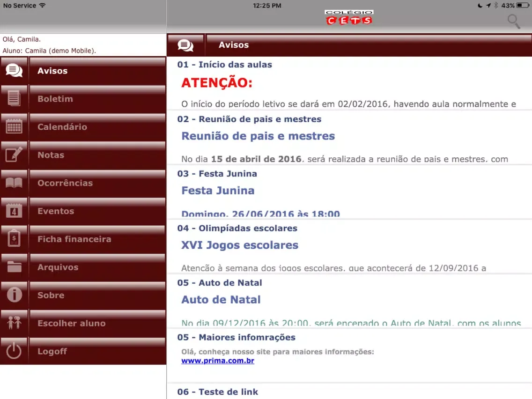The width and height of the screenshot is (532, 399).
Task: Tap the search magnifier icon
Action: 513,22
